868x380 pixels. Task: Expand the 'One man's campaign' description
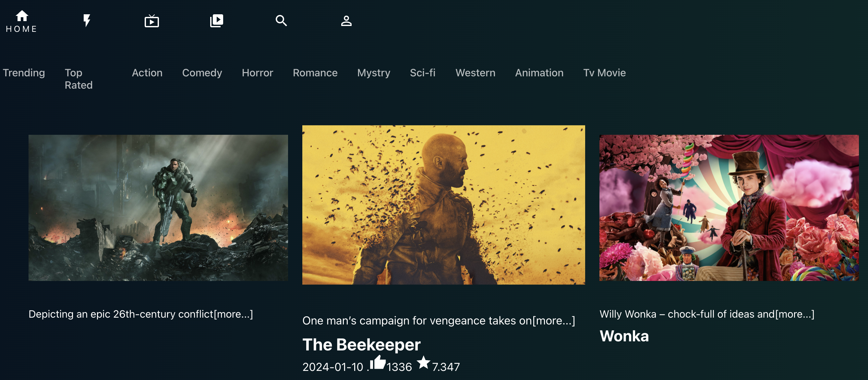(x=439, y=321)
